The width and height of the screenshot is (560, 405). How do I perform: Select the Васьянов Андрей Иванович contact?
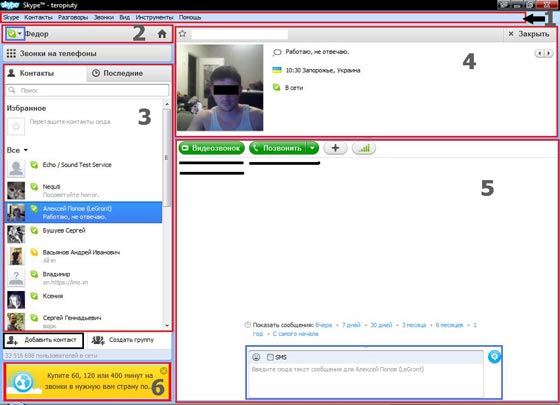pyautogui.click(x=84, y=256)
